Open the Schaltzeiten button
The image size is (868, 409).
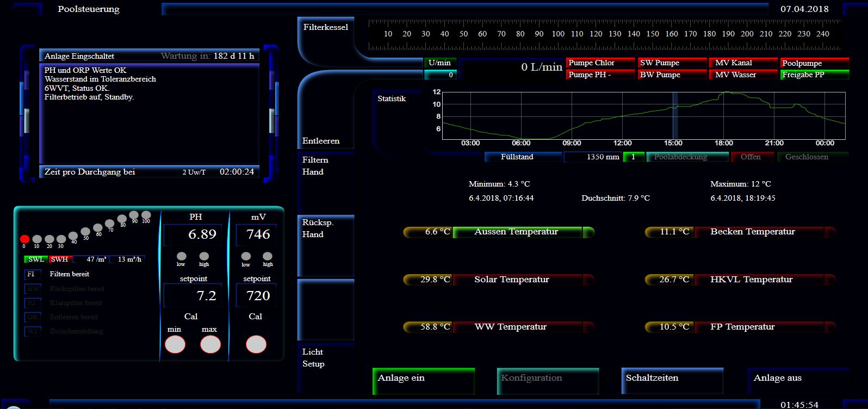point(672,381)
